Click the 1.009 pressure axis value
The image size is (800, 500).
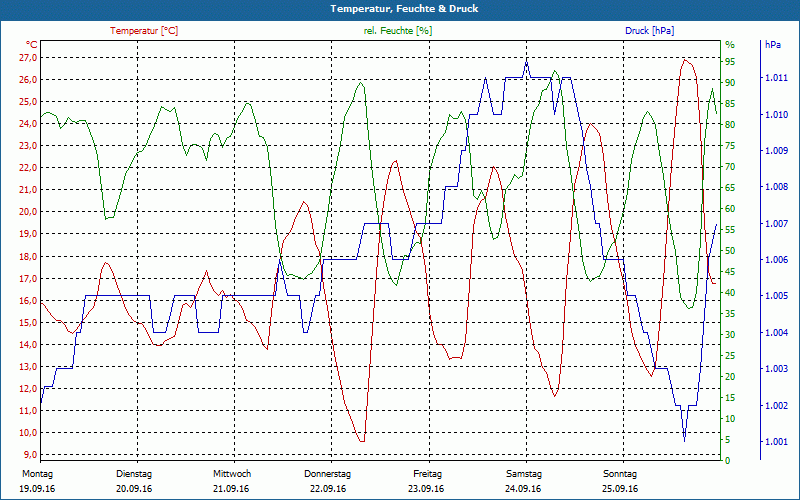pyautogui.click(x=776, y=151)
